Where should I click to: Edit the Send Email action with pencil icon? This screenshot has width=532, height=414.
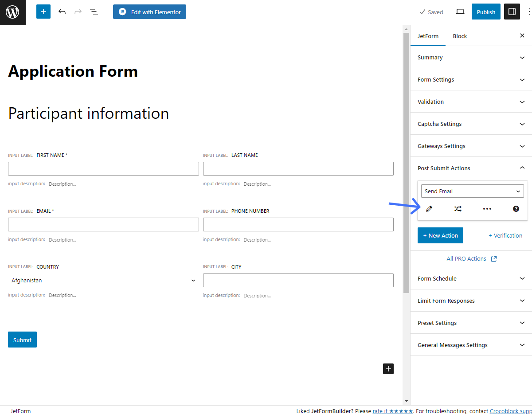click(429, 208)
